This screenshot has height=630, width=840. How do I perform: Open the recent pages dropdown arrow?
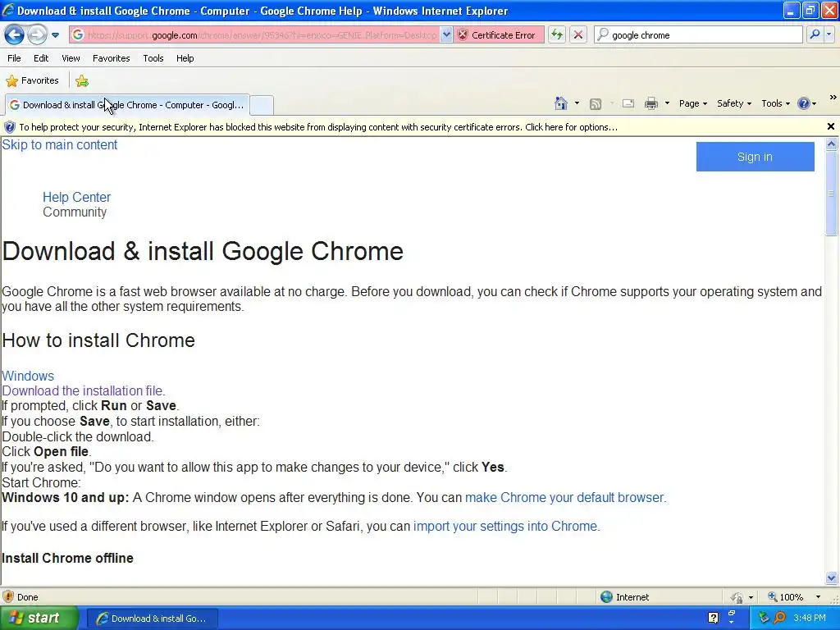pyautogui.click(x=55, y=35)
